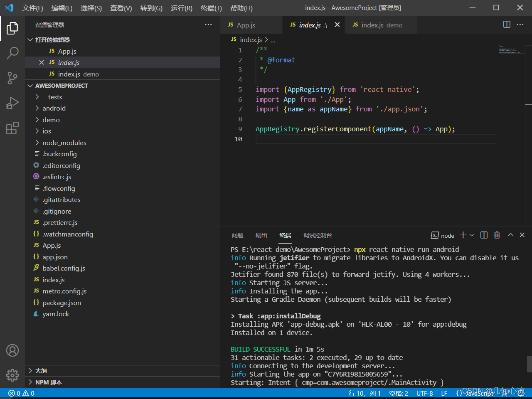
Task: Open the 终端(T) menu
Action: click(211, 8)
